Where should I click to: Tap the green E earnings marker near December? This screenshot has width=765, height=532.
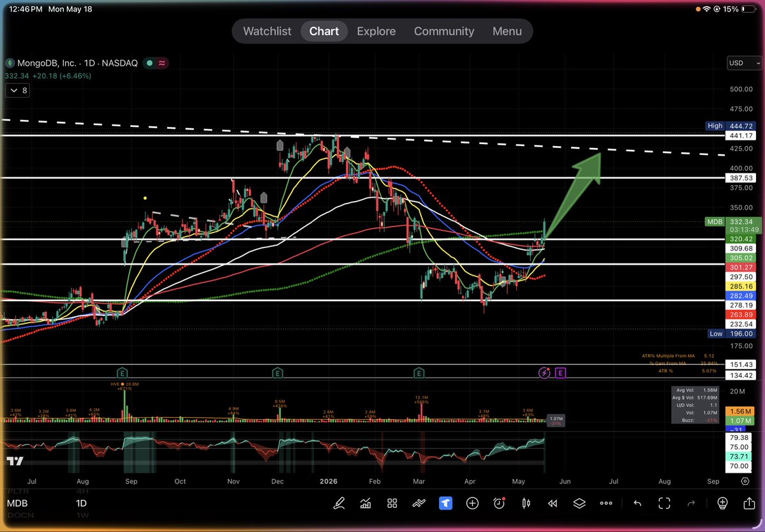point(277,374)
